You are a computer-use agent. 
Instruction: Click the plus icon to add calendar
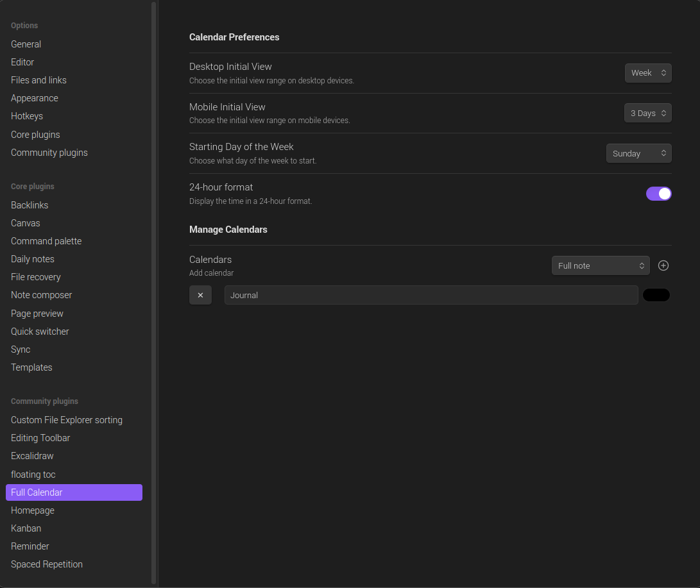point(663,265)
